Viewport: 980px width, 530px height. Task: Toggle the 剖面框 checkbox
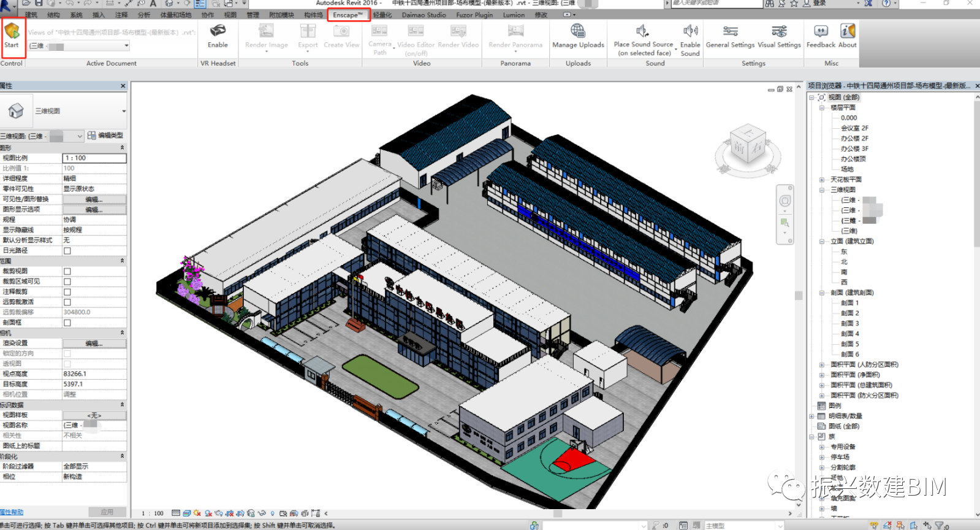coord(67,323)
